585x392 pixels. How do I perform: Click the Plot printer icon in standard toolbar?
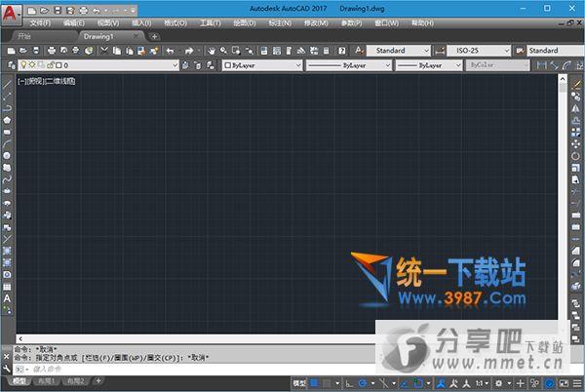click(52, 51)
